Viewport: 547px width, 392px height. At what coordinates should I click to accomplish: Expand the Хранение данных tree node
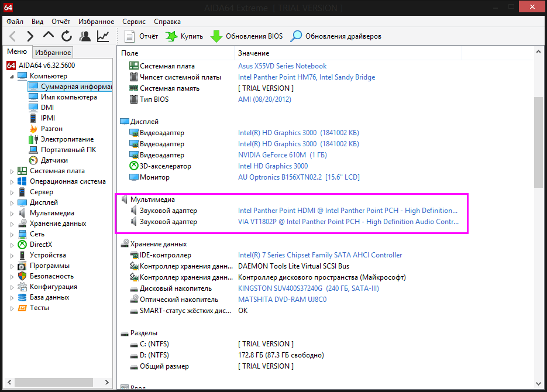point(12,223)
